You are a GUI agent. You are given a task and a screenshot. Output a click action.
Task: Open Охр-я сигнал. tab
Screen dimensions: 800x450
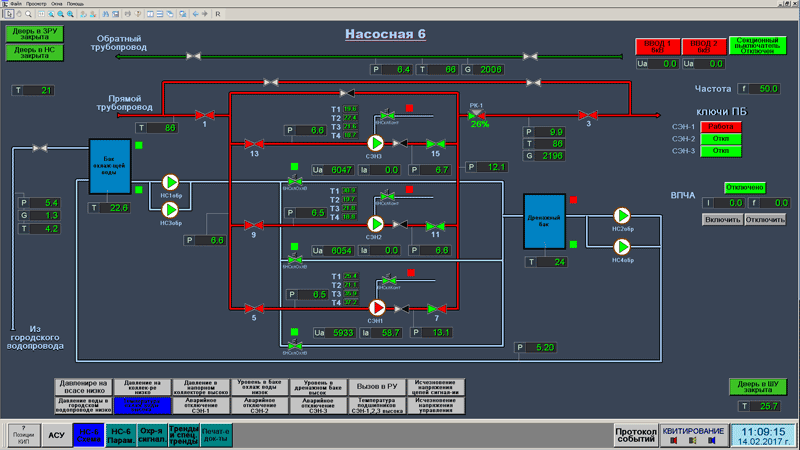pyautogui.click(x=152, y=435)
